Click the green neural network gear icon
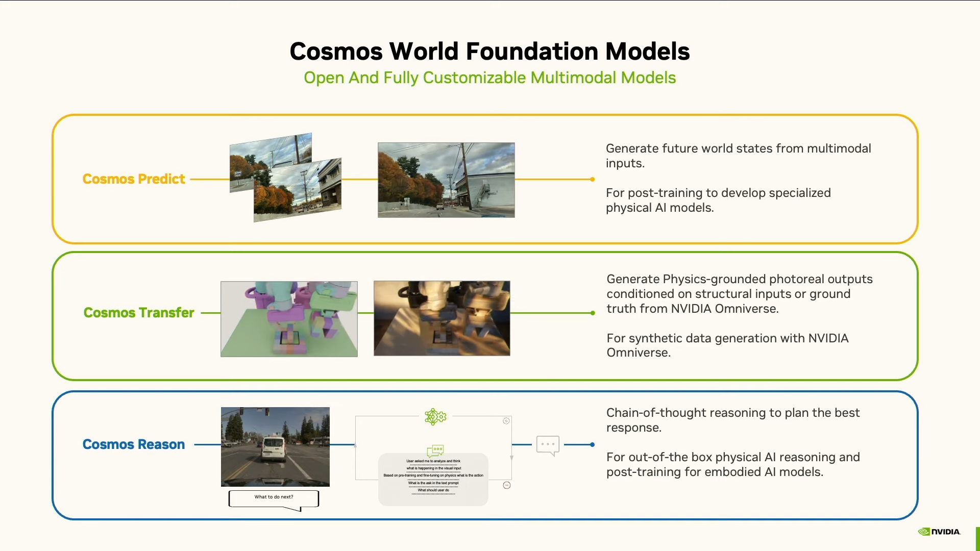Image resolution: width=980 pixels, height=551 pixels. (x=435, y=417)
